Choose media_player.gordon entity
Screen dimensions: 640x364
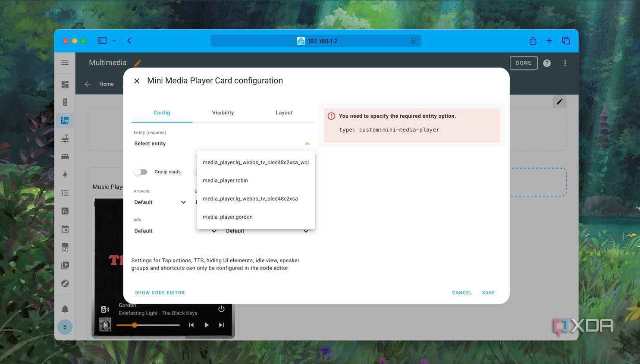(x=256, y=217)
